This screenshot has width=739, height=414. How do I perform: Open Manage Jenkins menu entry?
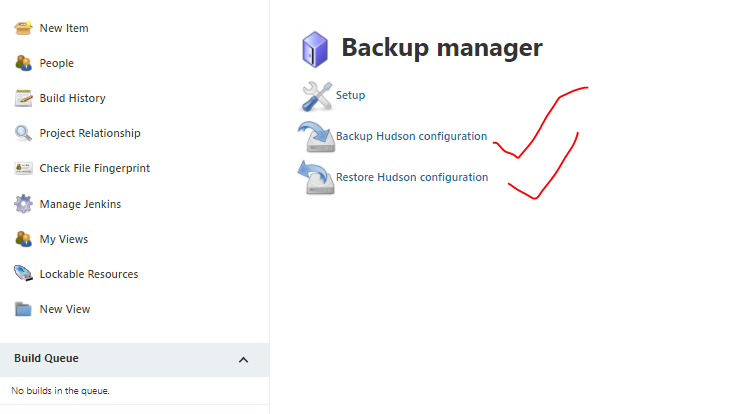point(80,204)
